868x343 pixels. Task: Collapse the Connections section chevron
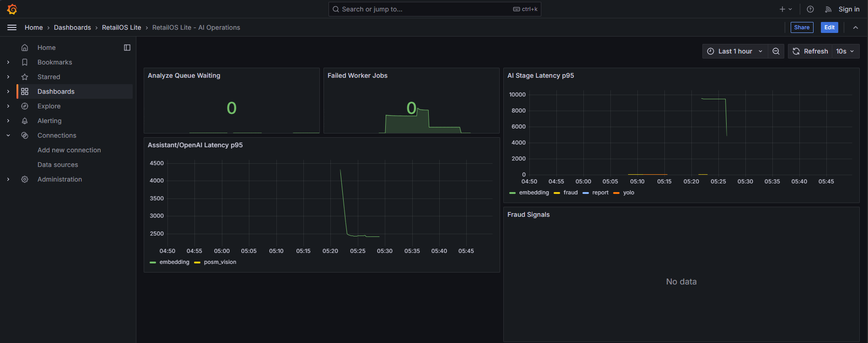8,135
